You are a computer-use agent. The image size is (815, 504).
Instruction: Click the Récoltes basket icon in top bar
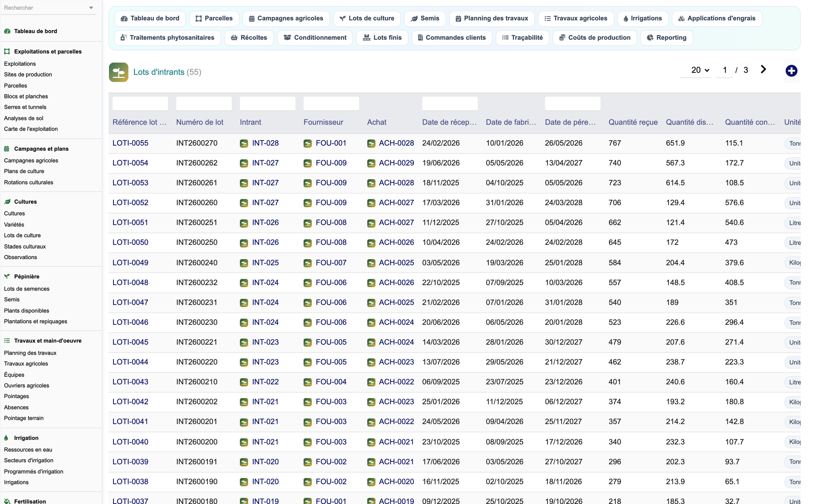pos(234,38)
